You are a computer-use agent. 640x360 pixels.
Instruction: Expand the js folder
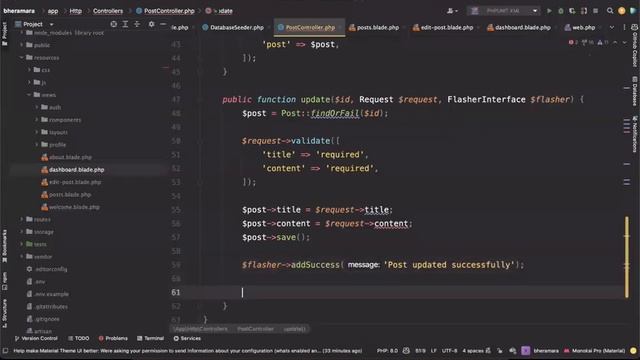29,82
